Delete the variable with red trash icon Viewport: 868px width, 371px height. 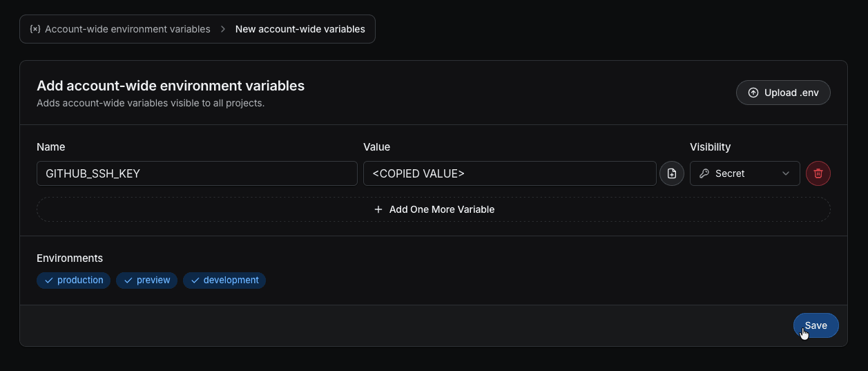click(x=818, y=173)
